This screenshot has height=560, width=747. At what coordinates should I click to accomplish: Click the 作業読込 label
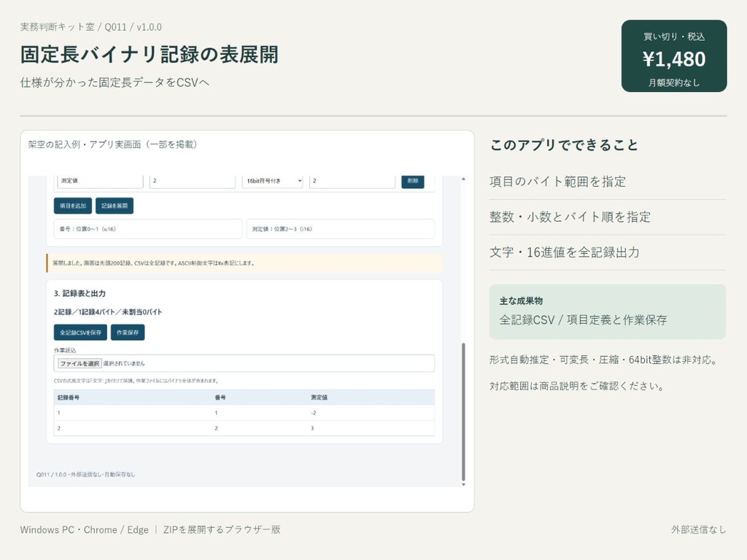[65, 350]
